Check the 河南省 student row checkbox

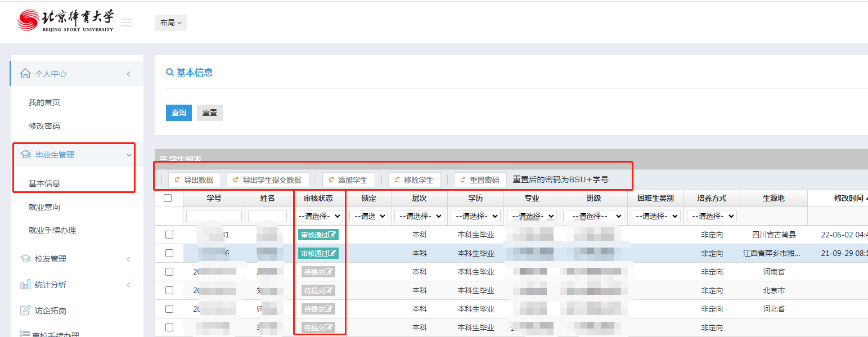click(169, 272)
